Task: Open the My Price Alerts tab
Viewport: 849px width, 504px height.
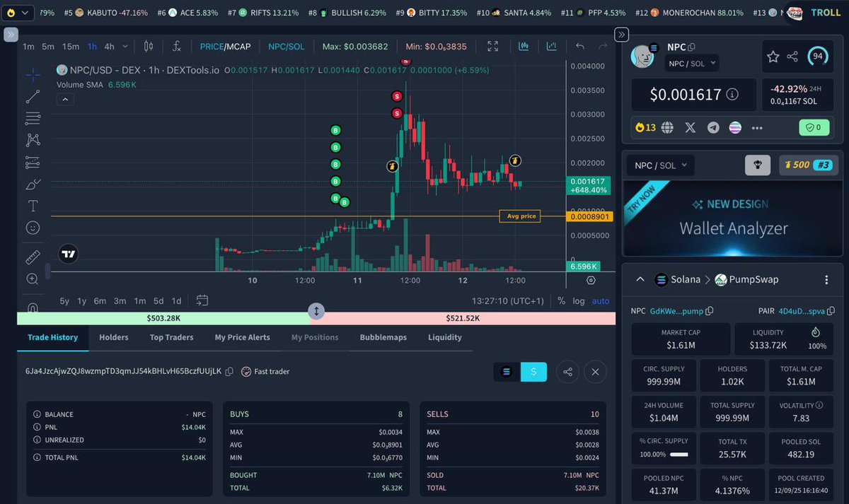Action: 243,337
